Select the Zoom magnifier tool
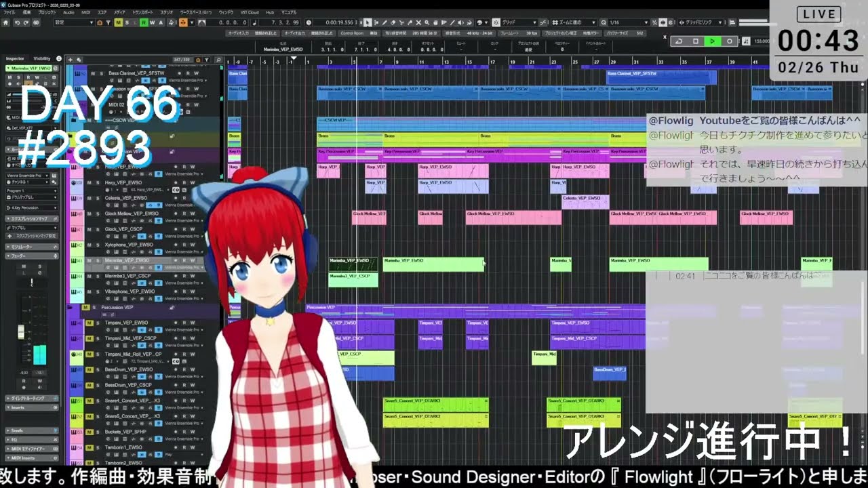 point(427,22)
